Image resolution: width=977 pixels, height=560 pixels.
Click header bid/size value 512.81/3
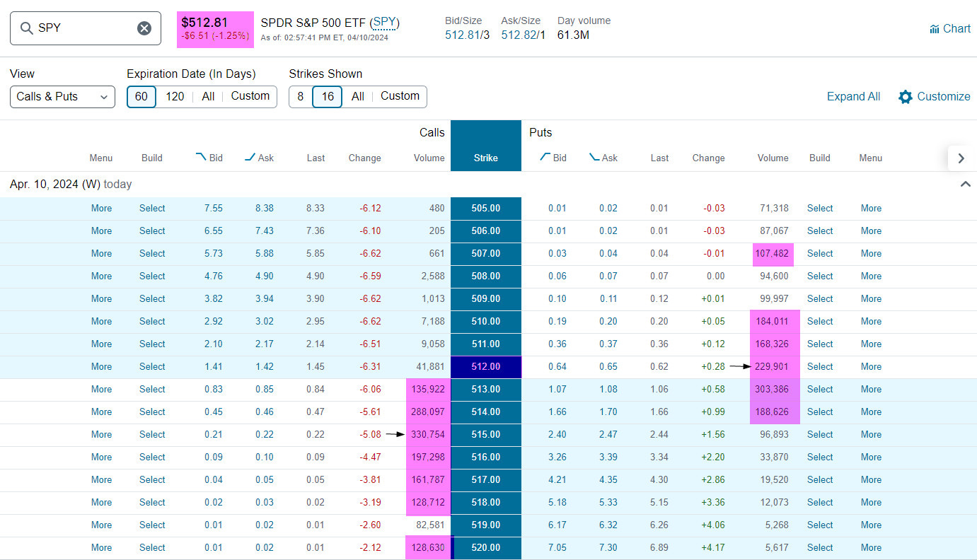pyautogui.click(x=467, y=35)
